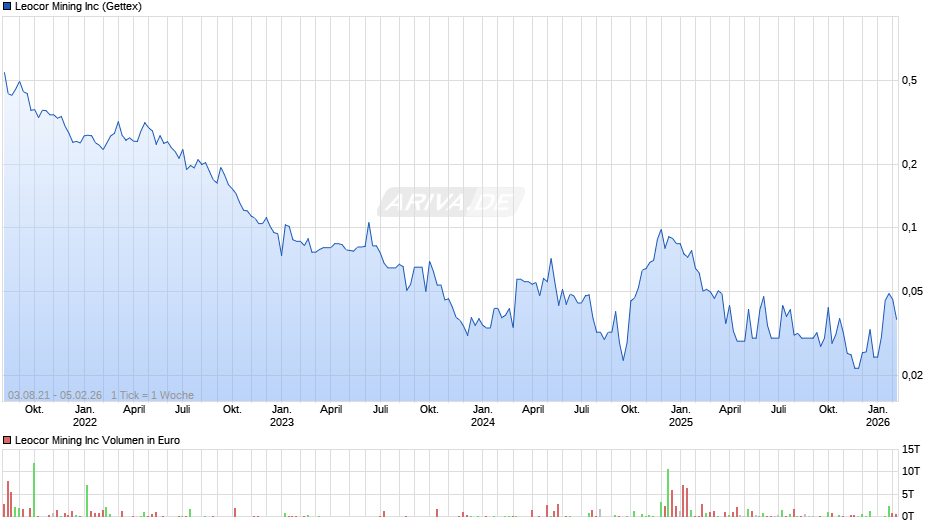Click the 15T volume axis label
The height and width of the screenshot is (526, 940).
pos(911,449)
